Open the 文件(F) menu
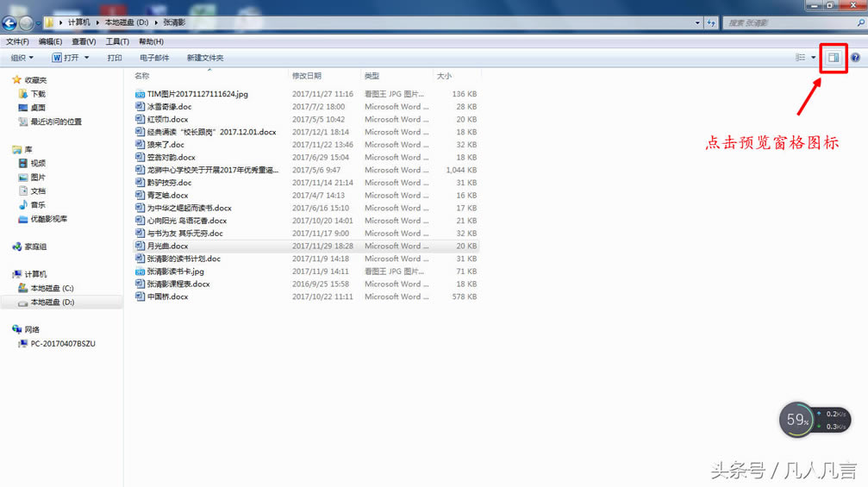Screen dimensions: 868x487 (17, 41)
